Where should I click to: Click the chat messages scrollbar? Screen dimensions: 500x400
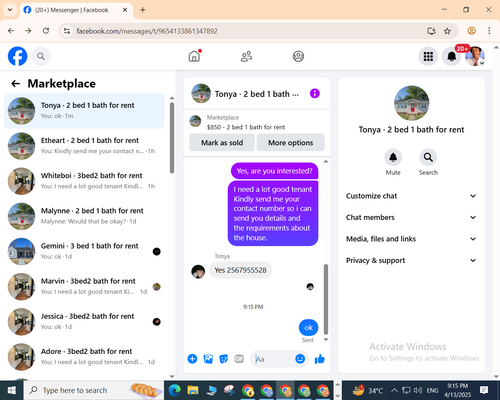coord(326,299)
